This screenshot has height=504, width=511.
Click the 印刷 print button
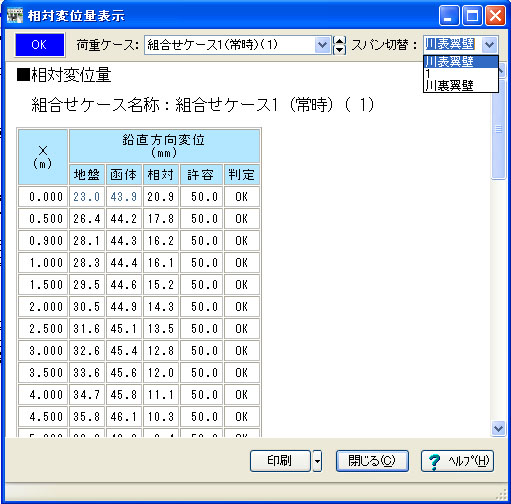280,461
